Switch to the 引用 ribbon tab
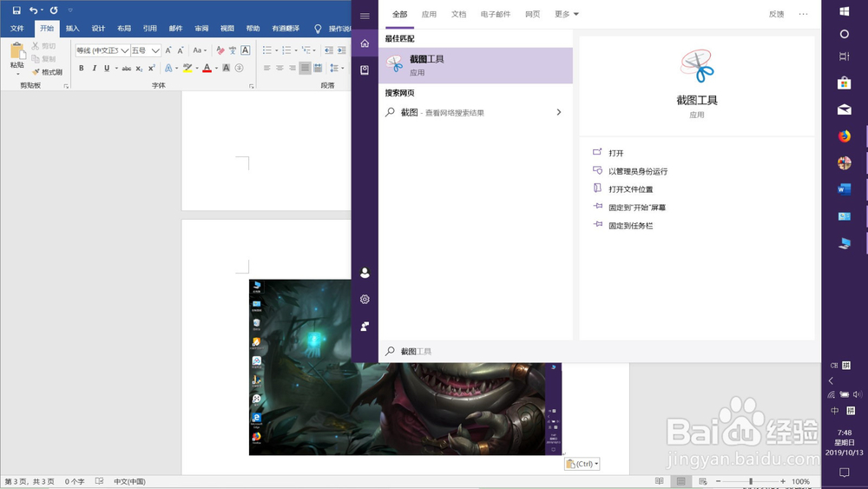Image resolution: width=868 pixels, height=489 pixels. pyautogui.click(x=149, y=29)
